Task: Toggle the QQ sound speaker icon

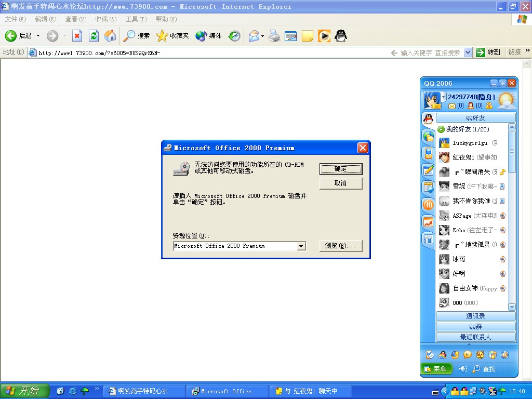Action: (463, 369)
